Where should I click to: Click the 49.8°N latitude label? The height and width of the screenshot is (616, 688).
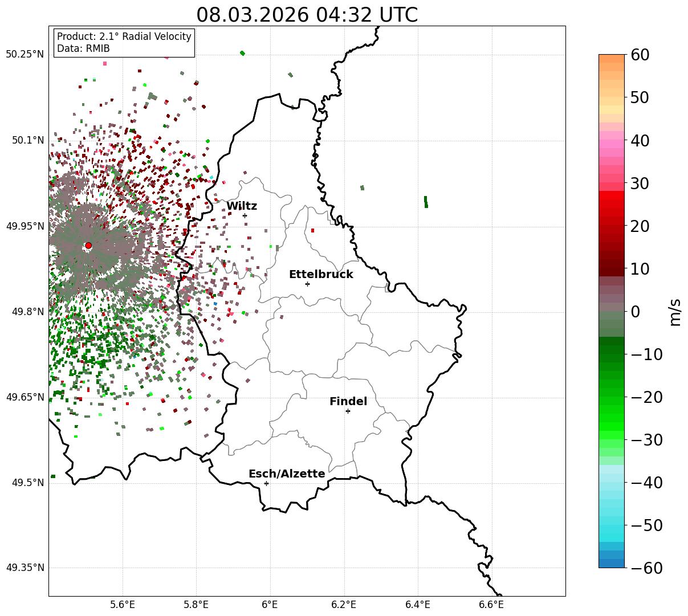point(27,312)
